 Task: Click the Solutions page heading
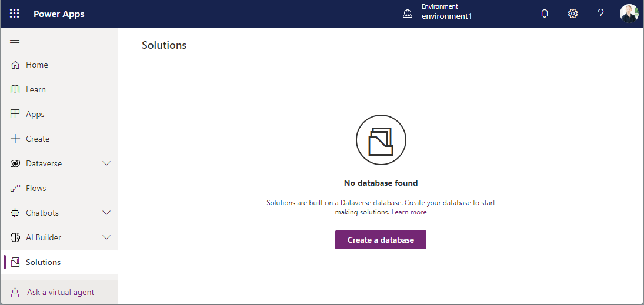(x=164, y=45)
